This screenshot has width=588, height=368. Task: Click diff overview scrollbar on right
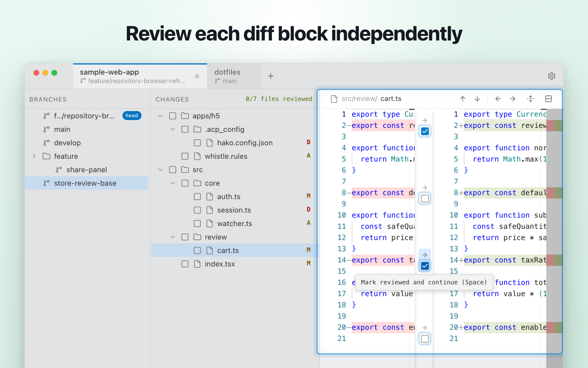554,231
